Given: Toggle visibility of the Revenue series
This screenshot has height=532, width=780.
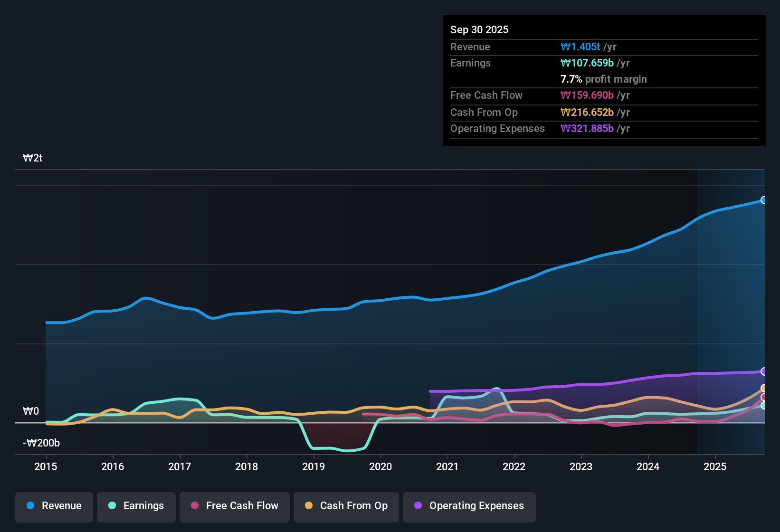Looking at the screenshot, I should pyautogui.click(x=54, y=506).
